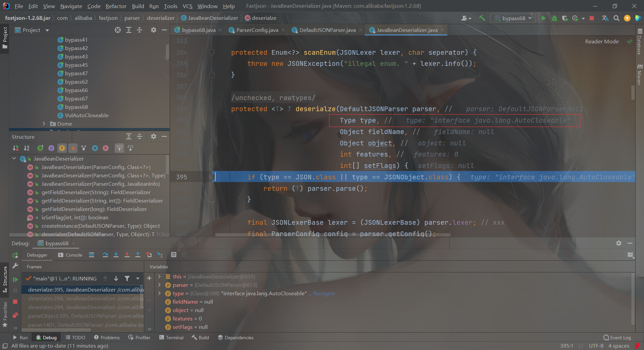Viewport: 644px width, 350px height.
Task: Open Event Log
Action: [x=617, y=338]
